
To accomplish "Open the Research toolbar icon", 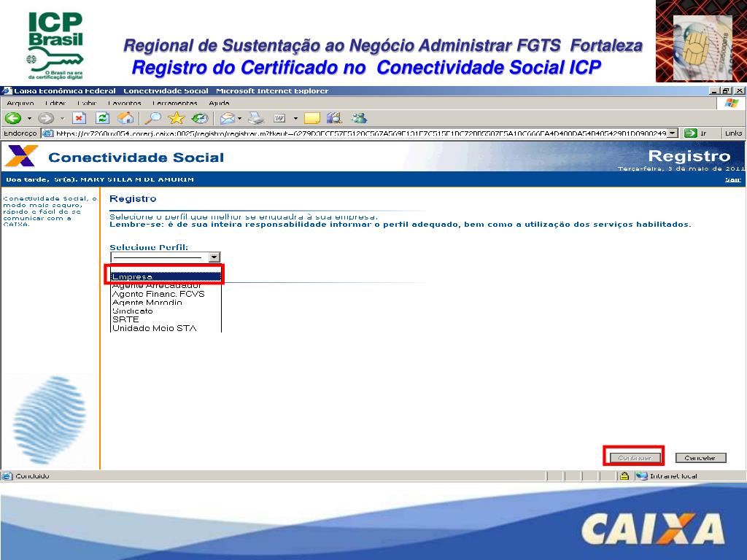I will (x=334, y=118).
